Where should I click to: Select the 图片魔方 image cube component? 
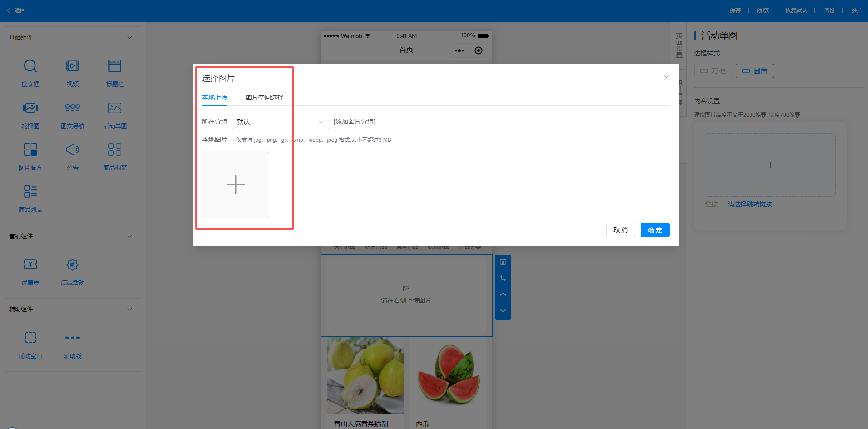click(x=30, y=156)
